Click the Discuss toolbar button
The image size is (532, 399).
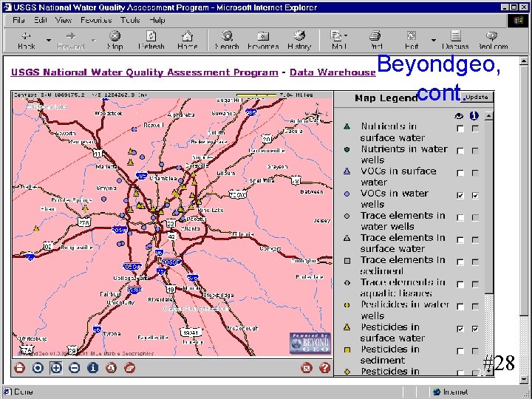tap(455, 41)
